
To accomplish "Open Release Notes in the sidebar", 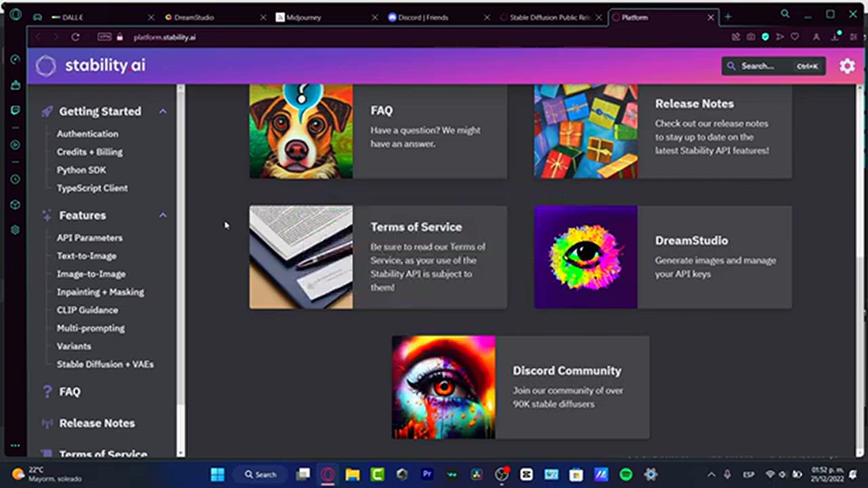I will click(x=97, y=423).
